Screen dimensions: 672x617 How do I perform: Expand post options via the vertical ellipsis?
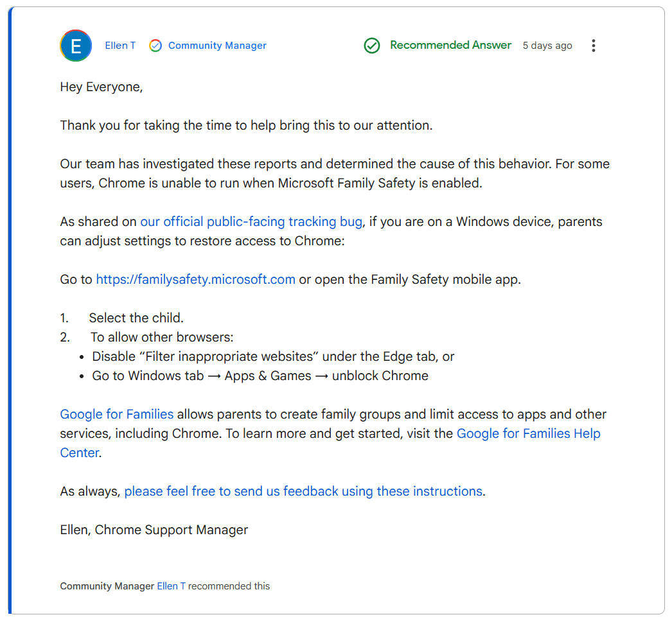pyautogui.click(x=594, y=46)
